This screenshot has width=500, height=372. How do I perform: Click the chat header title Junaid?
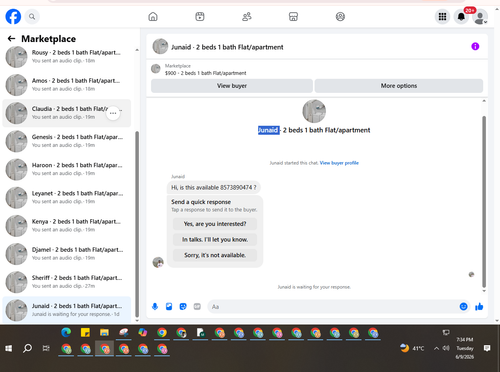coord(227,47)
